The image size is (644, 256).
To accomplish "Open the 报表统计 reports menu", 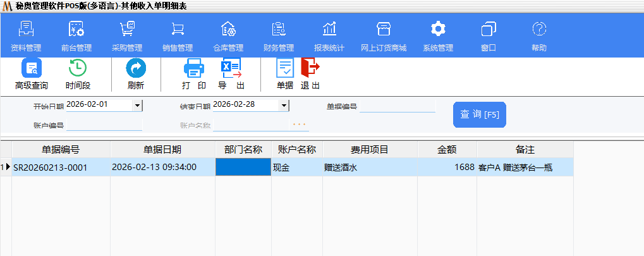I will coord(329,35).
